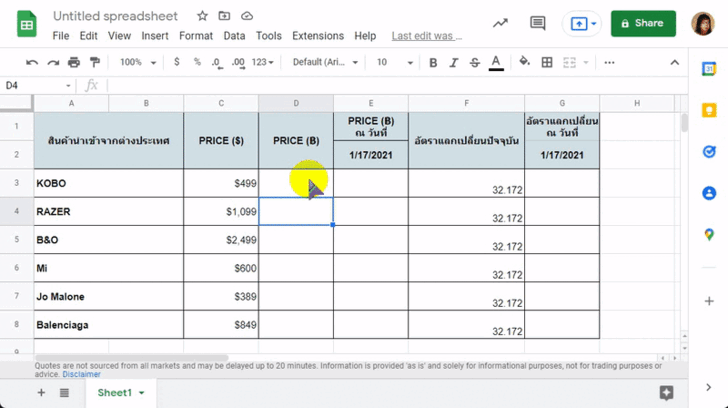
Task: Open the 123 number format dropdown
Action: [263, 62]
